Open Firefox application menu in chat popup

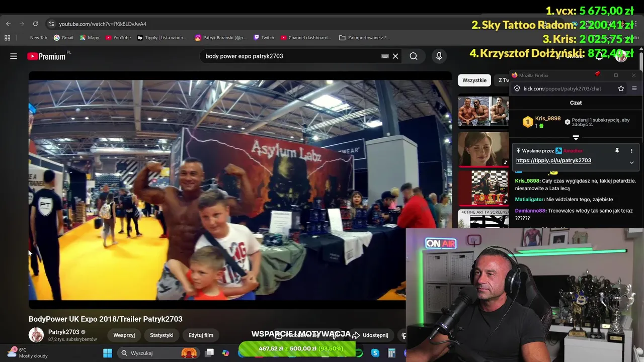tap(634, 88)
